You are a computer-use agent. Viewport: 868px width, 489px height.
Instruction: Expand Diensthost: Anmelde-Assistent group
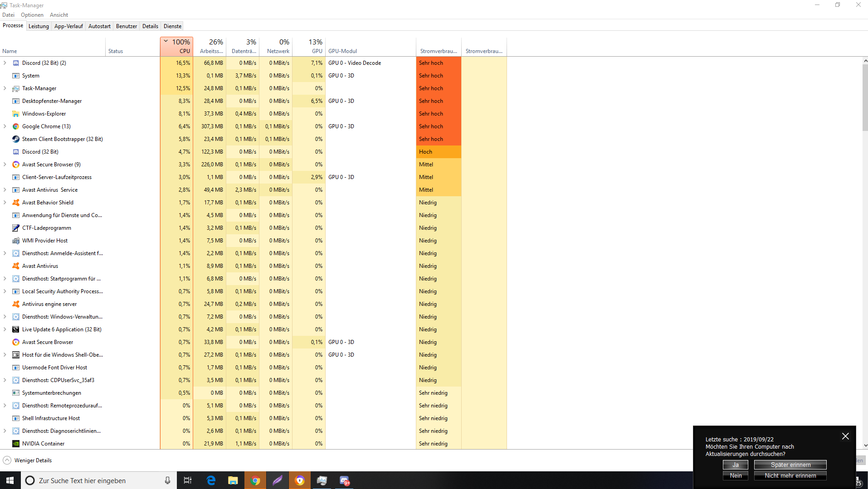(x=5, y=253)
